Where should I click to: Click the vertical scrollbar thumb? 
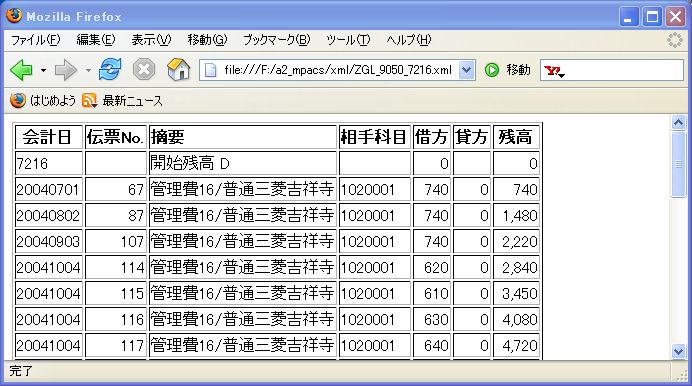click(x=678, y=164)
